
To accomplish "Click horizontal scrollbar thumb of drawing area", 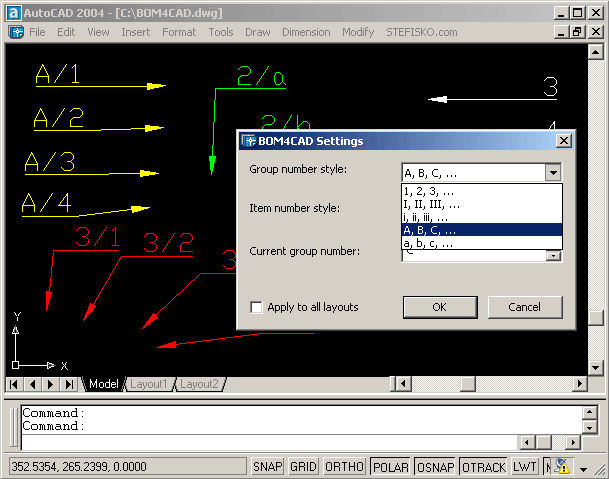I will pyautogui.click(x=468, y=384).
